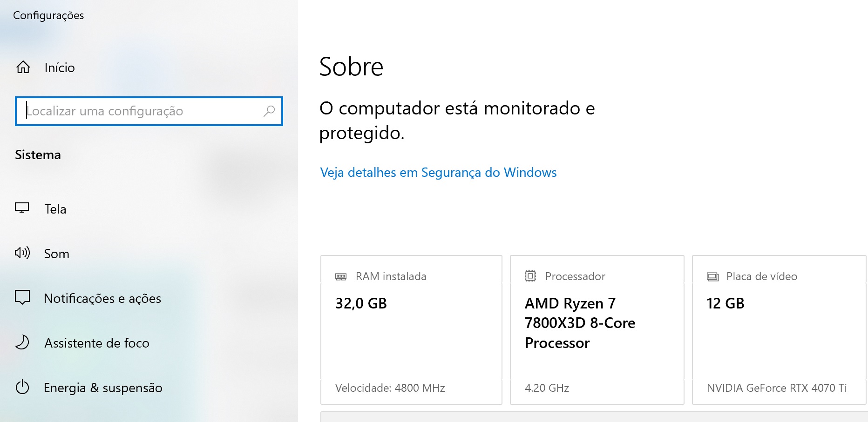Click the RAM instalada memory icon
Screen dimensions: 868x422
[x=341, y=276]
